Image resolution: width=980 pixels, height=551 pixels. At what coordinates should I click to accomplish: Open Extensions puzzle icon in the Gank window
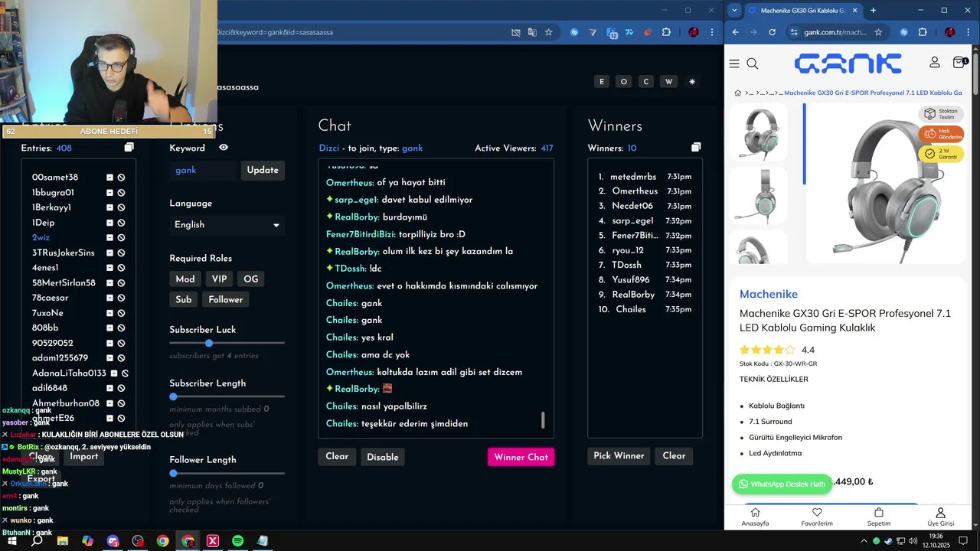pos(922,32)
